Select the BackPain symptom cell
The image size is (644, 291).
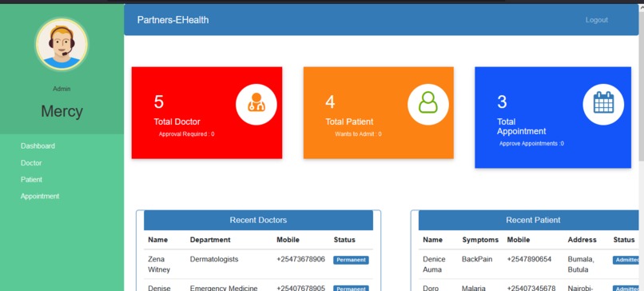(477, 259)
